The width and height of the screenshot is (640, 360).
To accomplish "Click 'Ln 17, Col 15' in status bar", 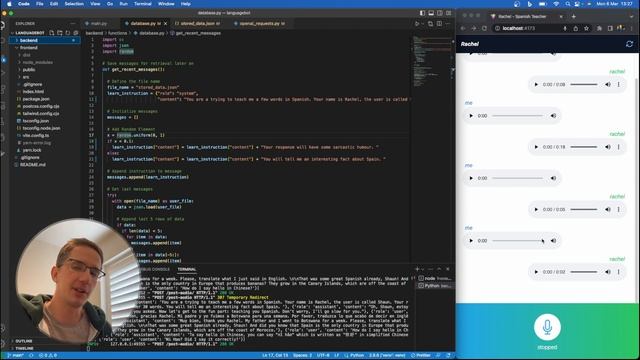I will tap(275, 356).
